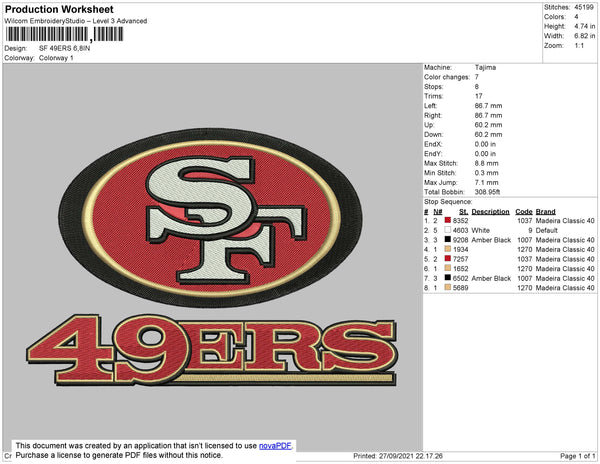The height and width of the screenshot is (464, 600).
Task: Select the 'Stop Sequence:' heading
Action: 448,202
